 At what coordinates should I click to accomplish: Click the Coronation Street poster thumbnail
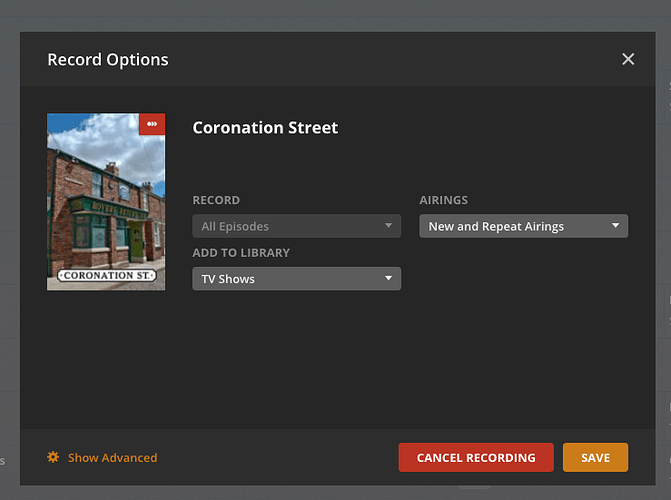[x=106, y=202]
